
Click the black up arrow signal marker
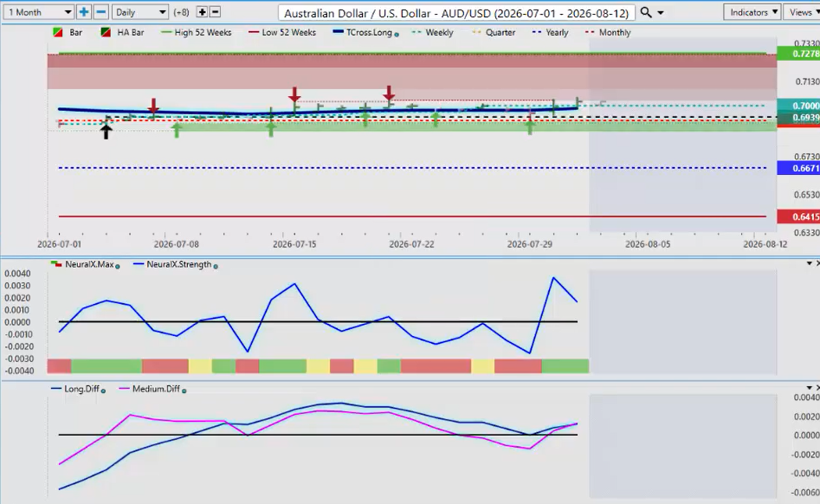coord(107,131)
